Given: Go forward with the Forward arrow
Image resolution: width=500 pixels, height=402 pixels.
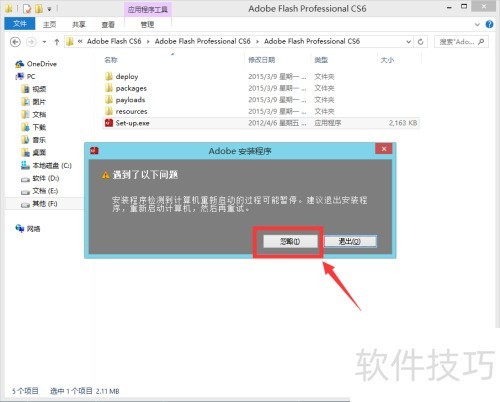Looking at the screenshot, I should [31, 42].
